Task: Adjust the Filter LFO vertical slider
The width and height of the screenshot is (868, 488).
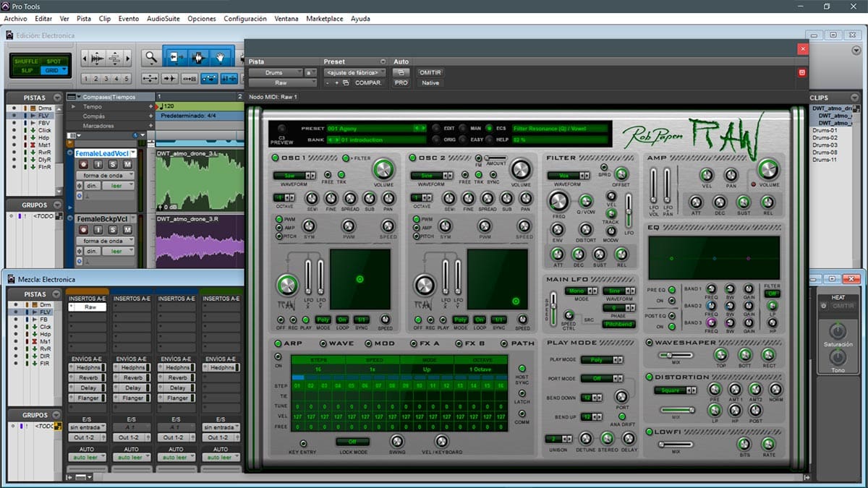Action: (628, 210)
